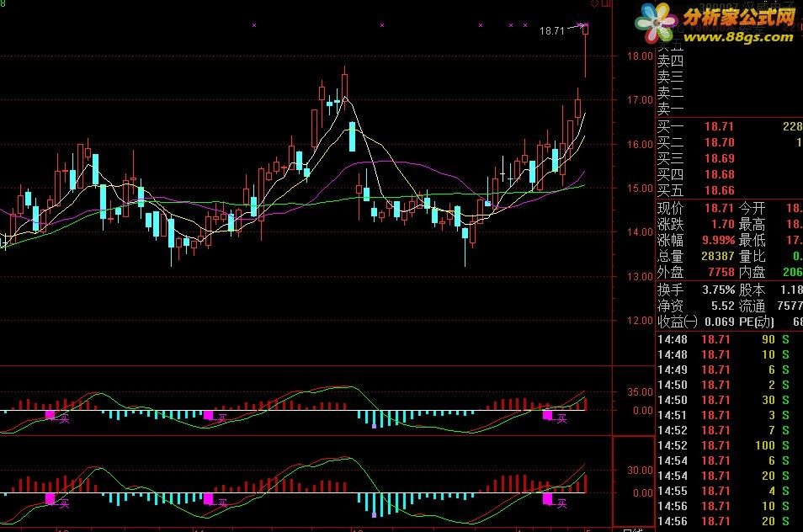Click the PE(动) label
Image resolution: width=803 pixels, height=532 pixels.
(x=757, y=322)
